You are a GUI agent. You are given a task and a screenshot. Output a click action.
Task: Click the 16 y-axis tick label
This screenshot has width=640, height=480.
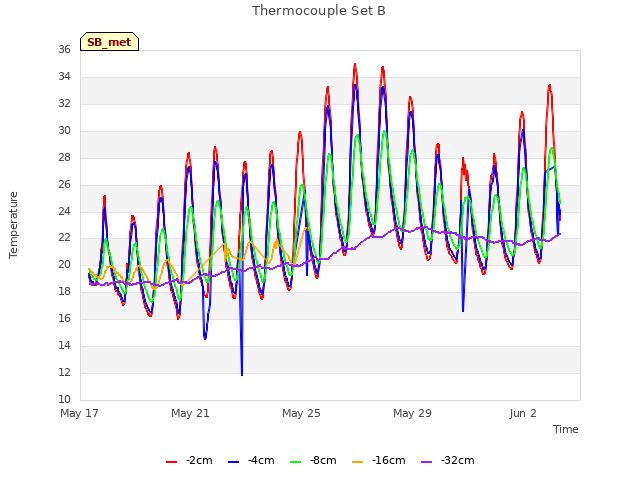[64, 318]
